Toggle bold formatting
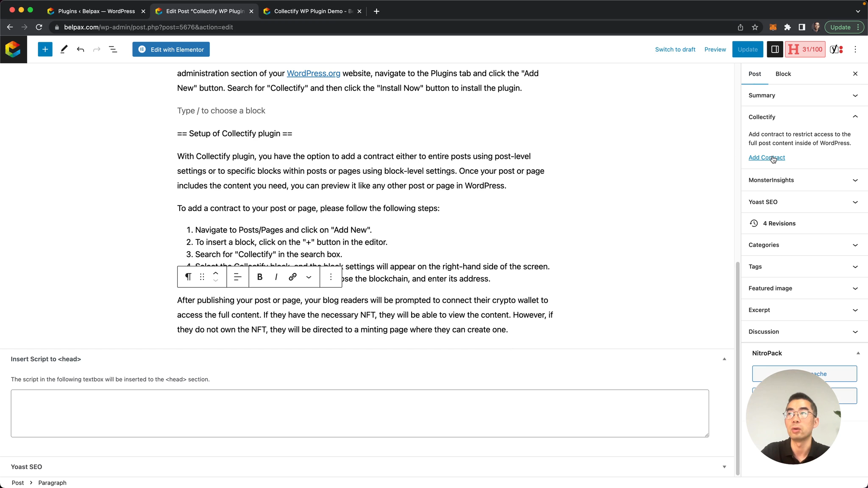 [x=260, y=277]
